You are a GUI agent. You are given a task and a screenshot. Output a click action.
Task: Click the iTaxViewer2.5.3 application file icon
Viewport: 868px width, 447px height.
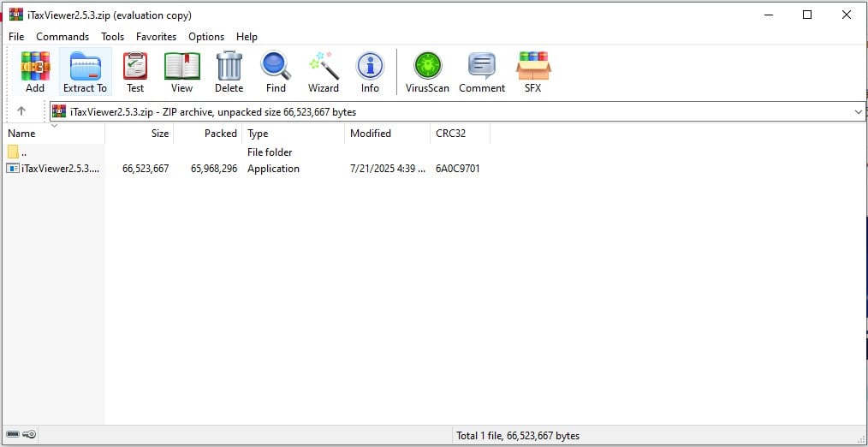pos(13,169)
